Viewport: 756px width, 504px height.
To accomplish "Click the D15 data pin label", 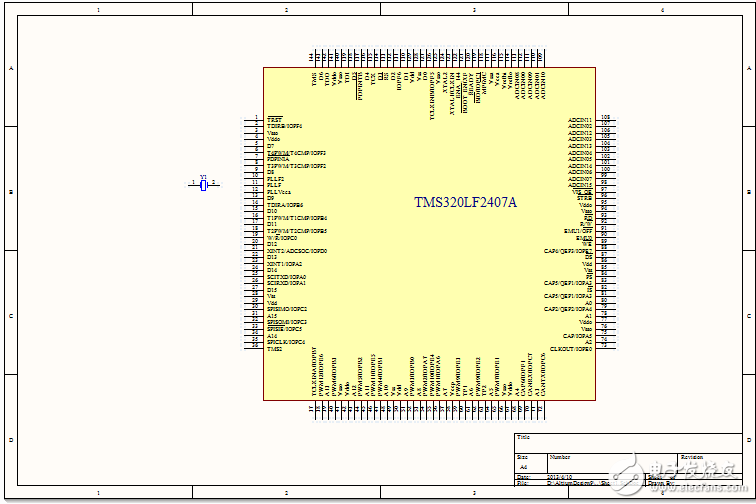I will [x=272, y=289].
